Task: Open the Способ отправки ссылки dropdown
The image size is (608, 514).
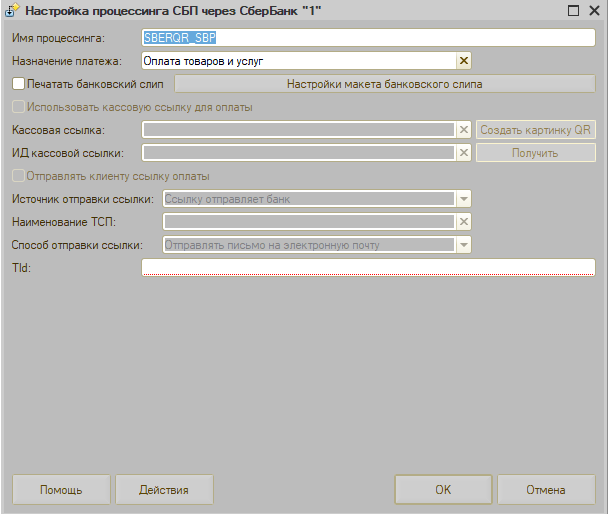Action: (463, 244)
